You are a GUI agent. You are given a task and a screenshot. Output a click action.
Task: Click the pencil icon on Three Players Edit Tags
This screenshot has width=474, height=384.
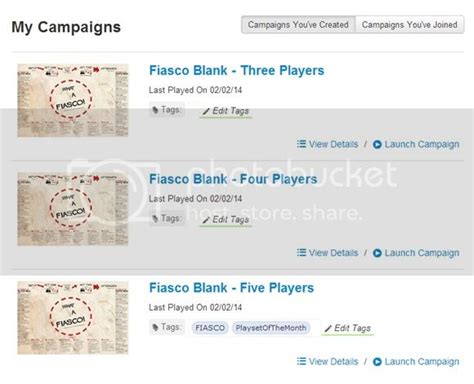[206, 111]
